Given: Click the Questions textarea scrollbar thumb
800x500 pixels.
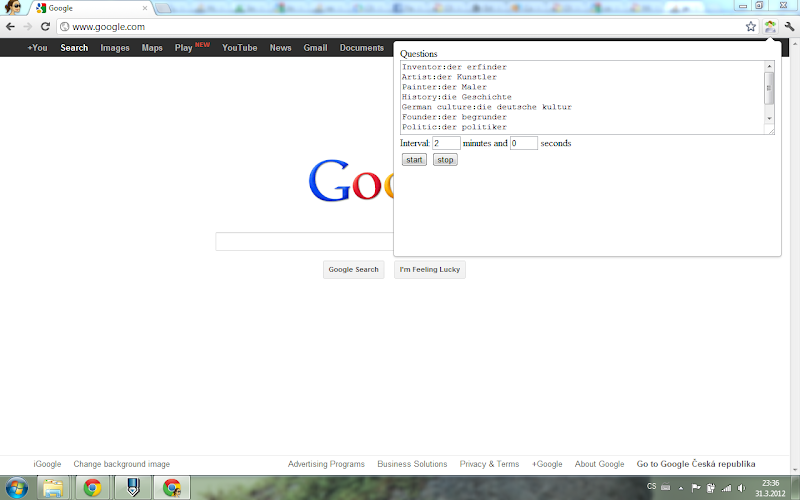Looking at the screenshot, I should [769, 88].
